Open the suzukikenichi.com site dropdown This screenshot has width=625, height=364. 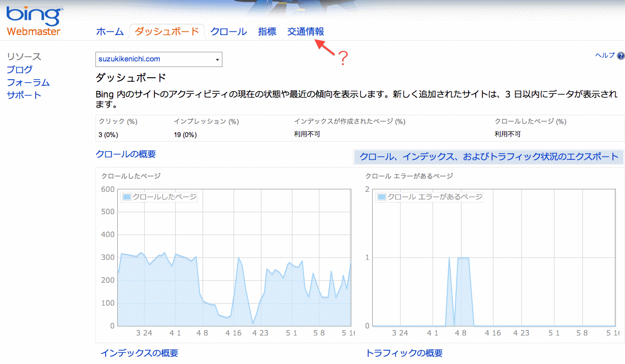point(158,59)
